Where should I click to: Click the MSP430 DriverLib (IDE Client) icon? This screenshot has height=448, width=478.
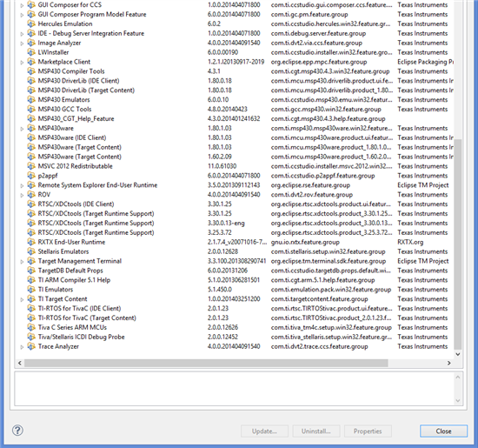(x=31, y=81)
